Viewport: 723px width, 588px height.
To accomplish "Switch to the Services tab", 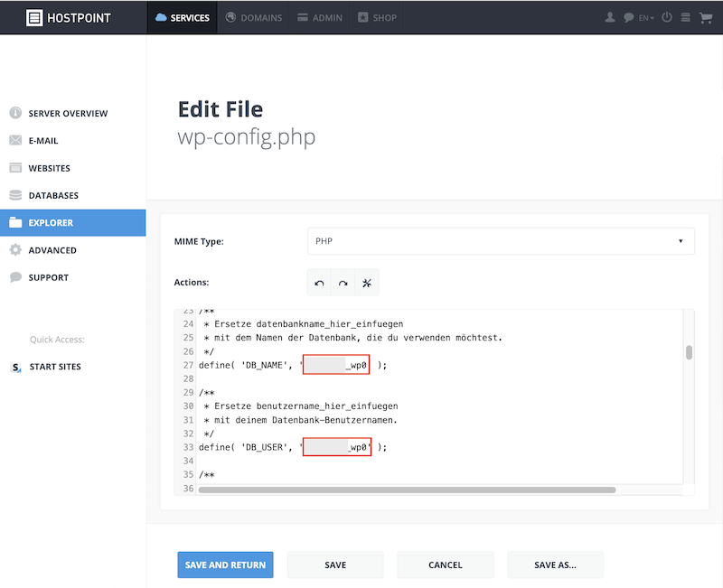I will [183, 17].
